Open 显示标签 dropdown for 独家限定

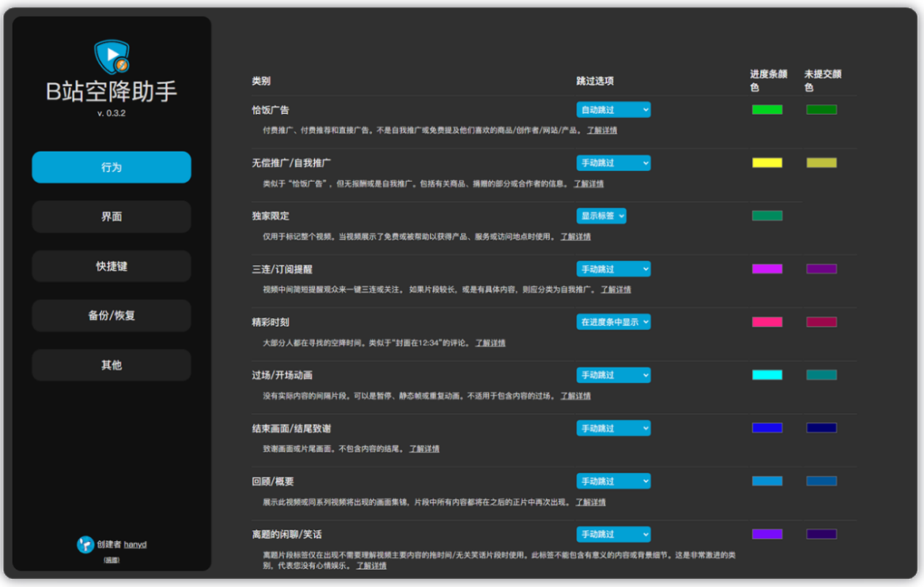[601, 216]
